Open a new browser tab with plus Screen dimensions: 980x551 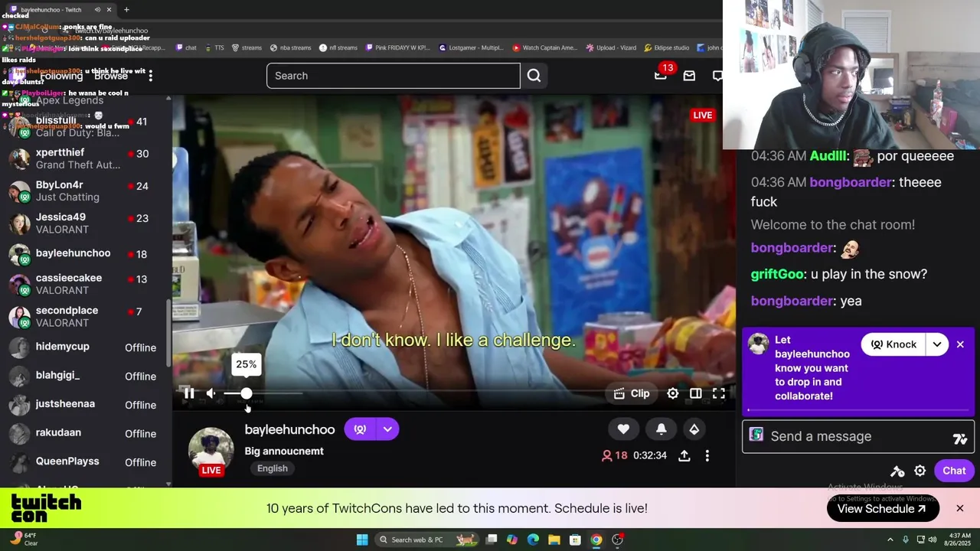[126, 10]
